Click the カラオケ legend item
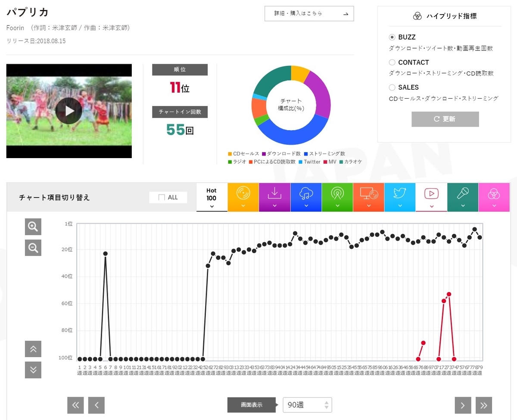This screenshot has width=517, height=420. [350, 162]
